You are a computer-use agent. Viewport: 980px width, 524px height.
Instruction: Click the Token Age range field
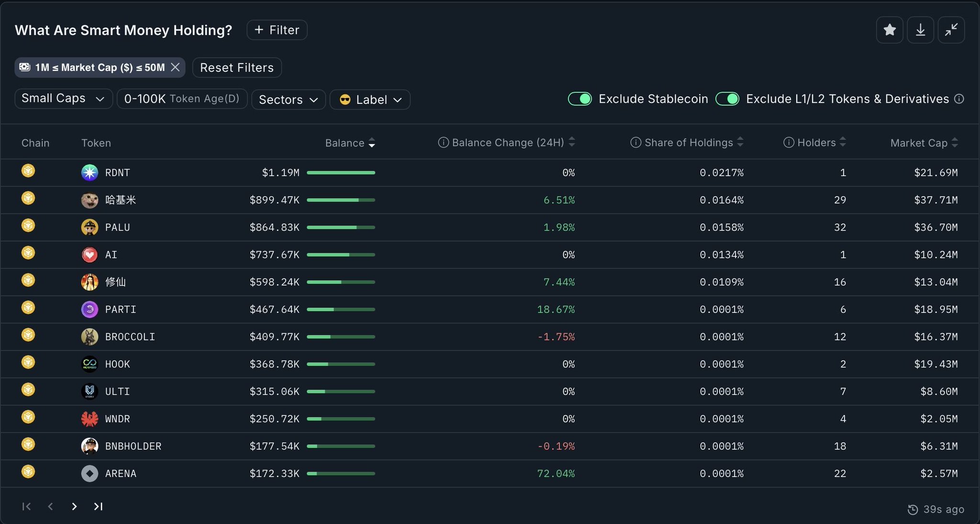(x=182, y=99)
